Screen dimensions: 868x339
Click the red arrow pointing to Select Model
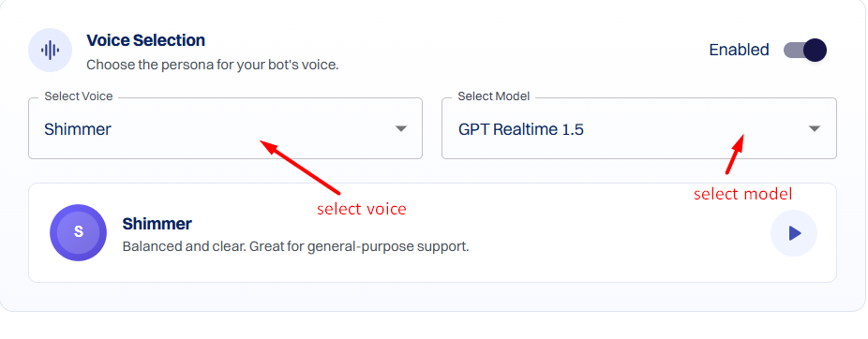click(x=735, y=154)
